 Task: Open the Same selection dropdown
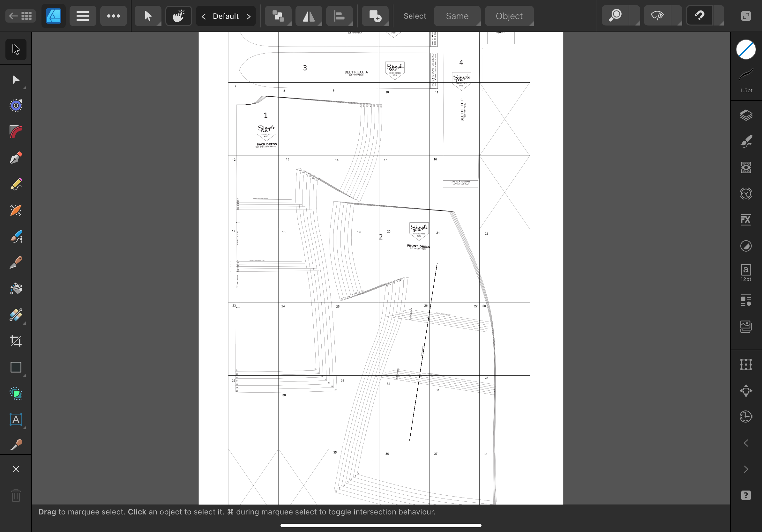[x=457, y=16]
